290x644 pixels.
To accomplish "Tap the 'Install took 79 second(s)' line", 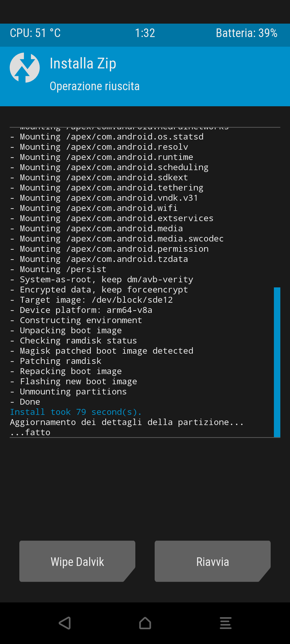I will (x=76, y=412).
